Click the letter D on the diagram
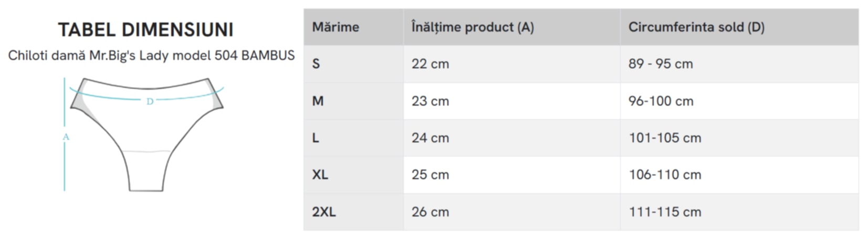 (x=150, y=101)
